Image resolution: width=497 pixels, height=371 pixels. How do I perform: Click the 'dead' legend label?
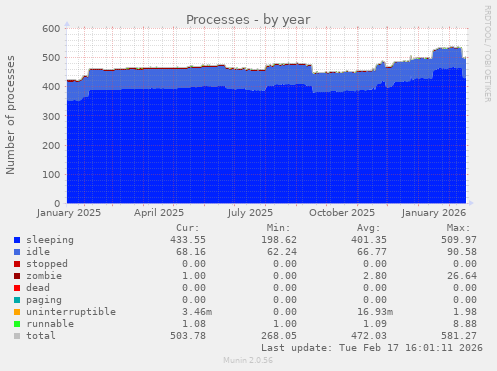[x=38, y=288]
